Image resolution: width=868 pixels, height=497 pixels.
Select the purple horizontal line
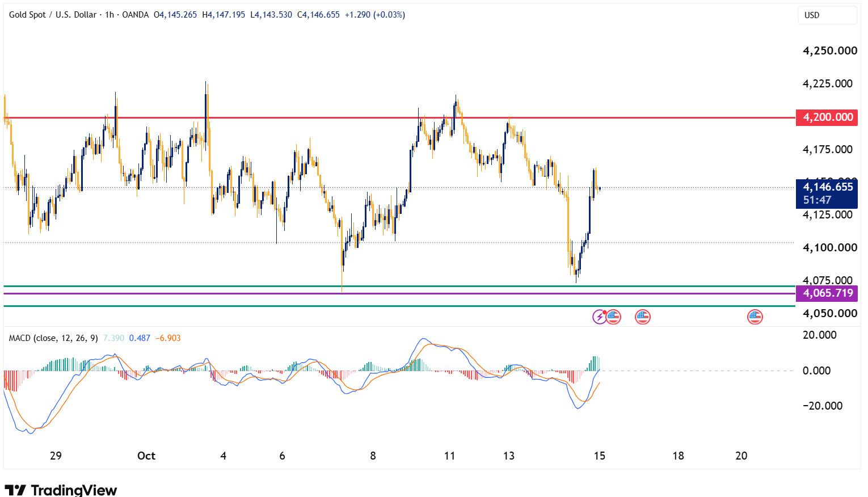[x=399, y=293]
